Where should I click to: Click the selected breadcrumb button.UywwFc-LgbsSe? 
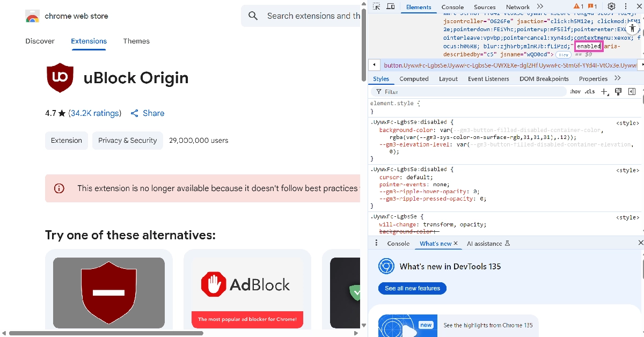(509, 65)
